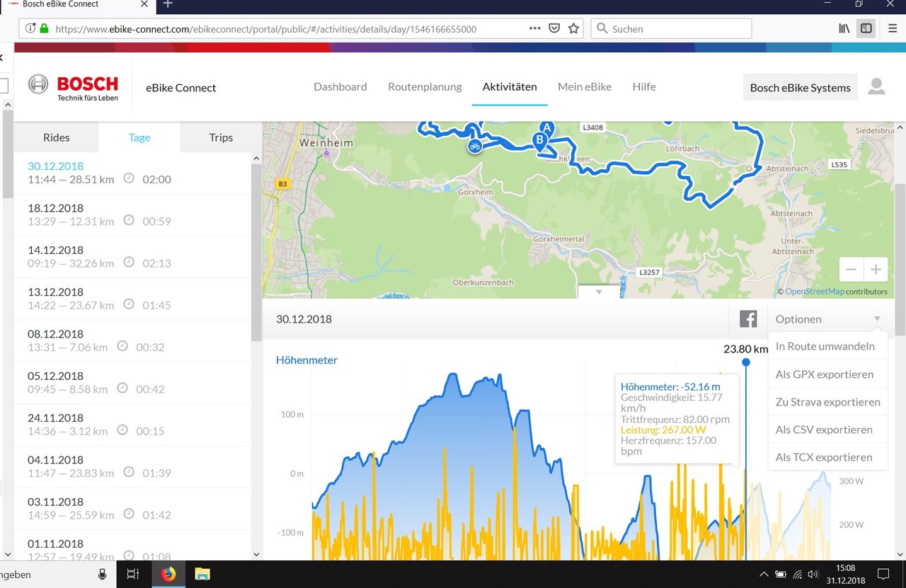Share activity via Facebook icon
Viewport: 906px width, 588px height.
[x=748, y=318]
